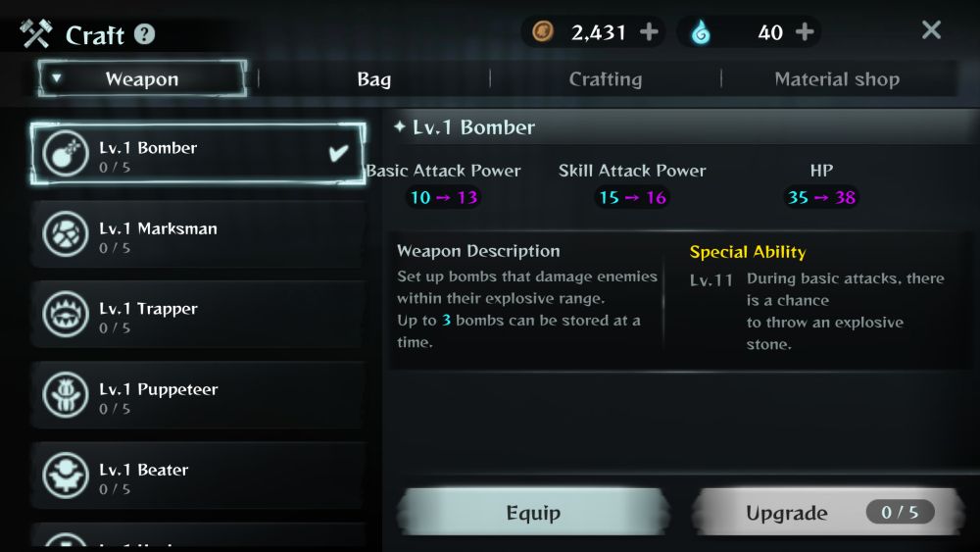Click the Puppeteer weapon icon
The width and height of the screenshot is (980, 552).
[x=66, y=395]
